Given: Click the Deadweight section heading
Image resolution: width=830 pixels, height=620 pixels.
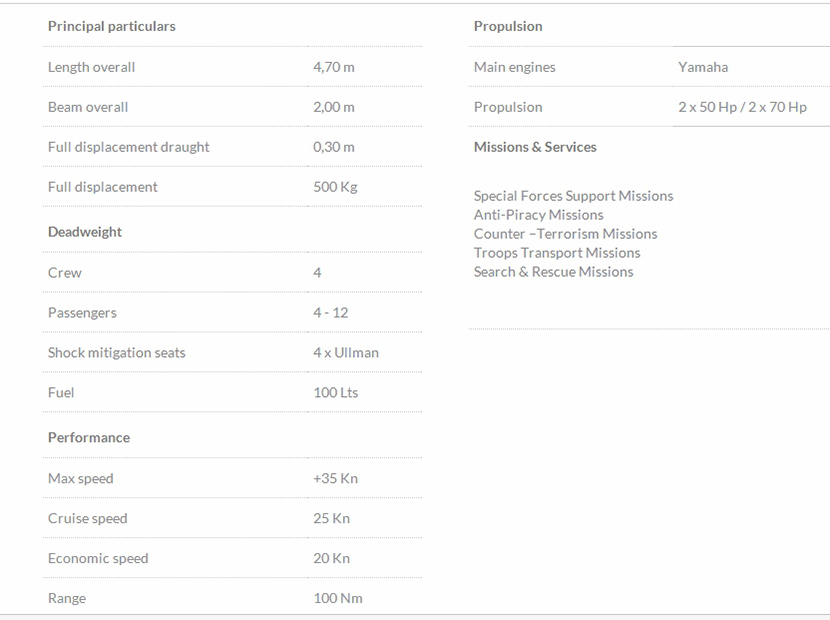Looking at the screenshot, I should (x=85, y=232).
